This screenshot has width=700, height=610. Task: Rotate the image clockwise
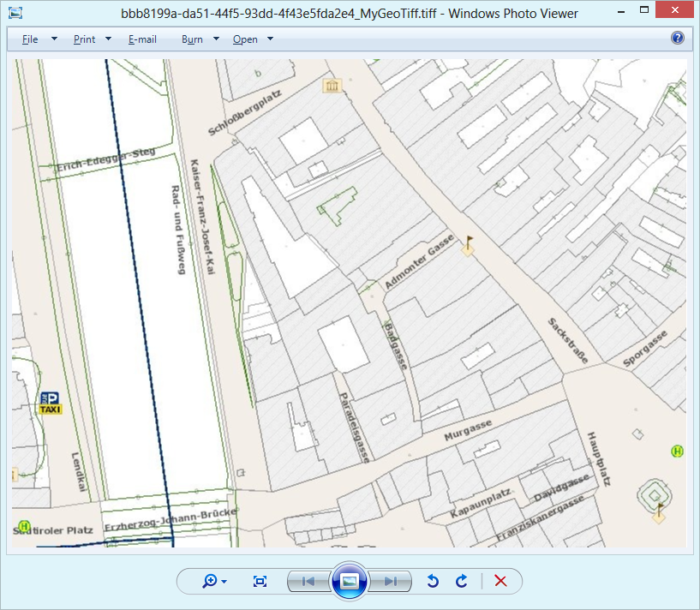462,581
